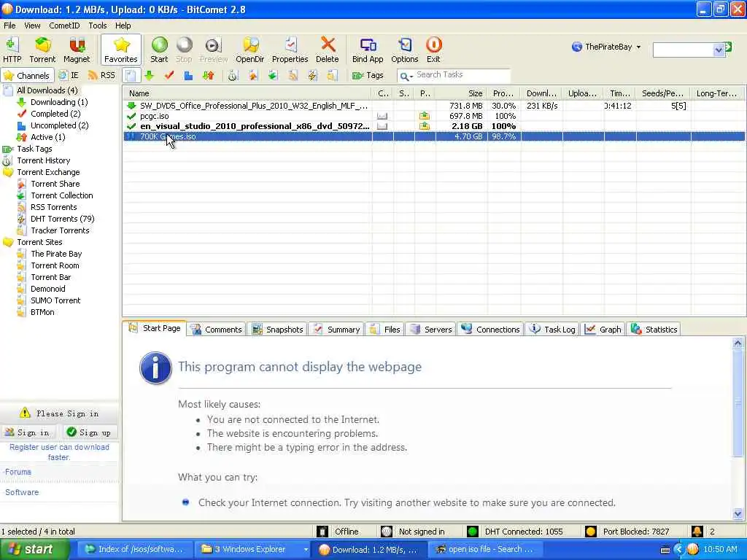The image size is (747, 560).
Task: Open the Torrent toolbar button
Action: pos(42,50)
